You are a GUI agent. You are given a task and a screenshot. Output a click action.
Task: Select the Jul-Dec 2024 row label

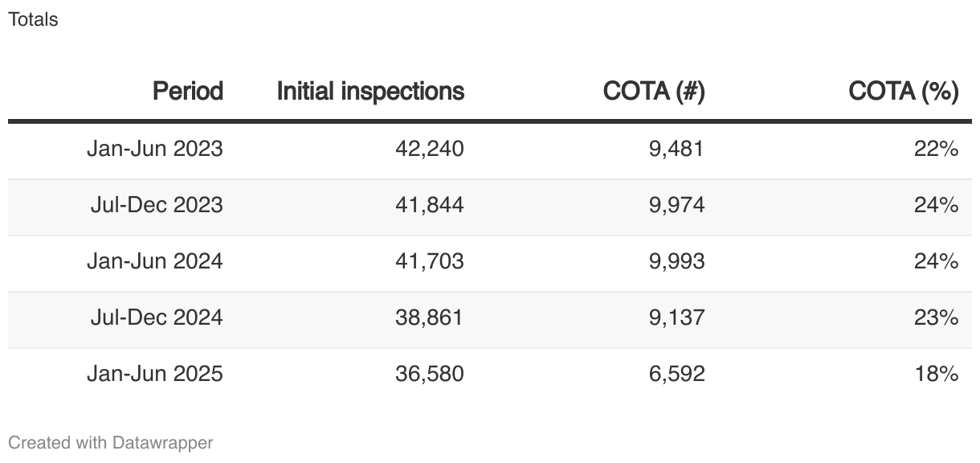click(157, 318)
